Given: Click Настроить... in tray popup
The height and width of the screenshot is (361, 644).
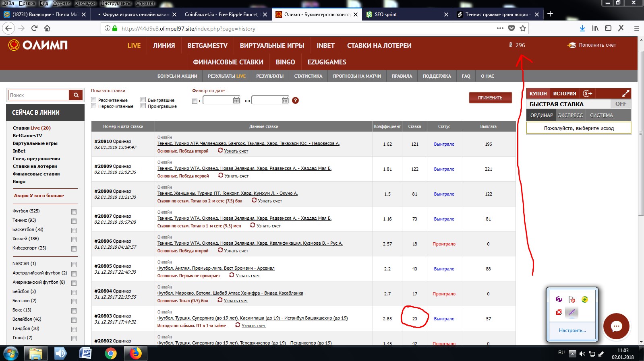Looking at the screenshot, I should click(x=572, y=330).
